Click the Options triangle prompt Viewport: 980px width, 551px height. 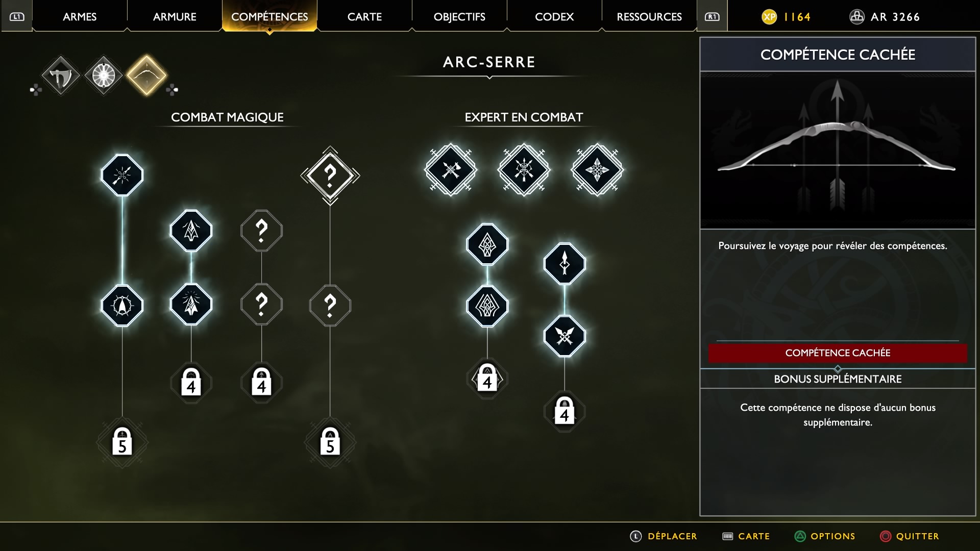(825, 536)
